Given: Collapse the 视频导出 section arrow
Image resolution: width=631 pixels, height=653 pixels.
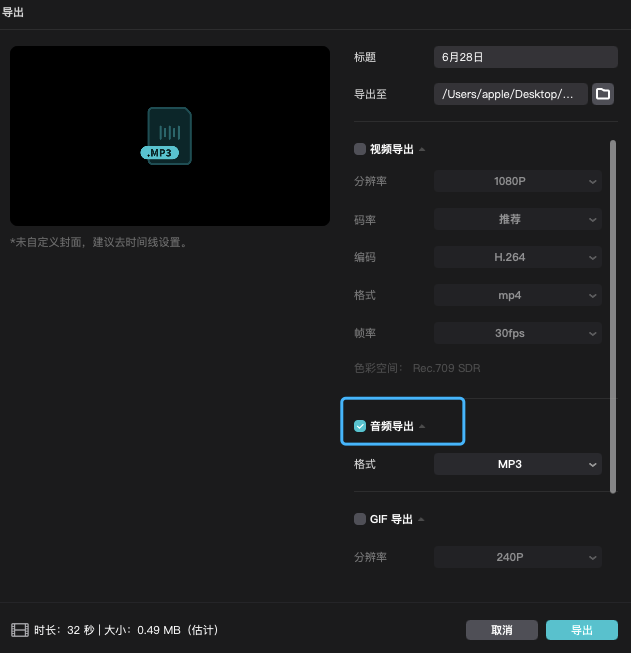Looking at the screenshot, I should pos(422,149).
